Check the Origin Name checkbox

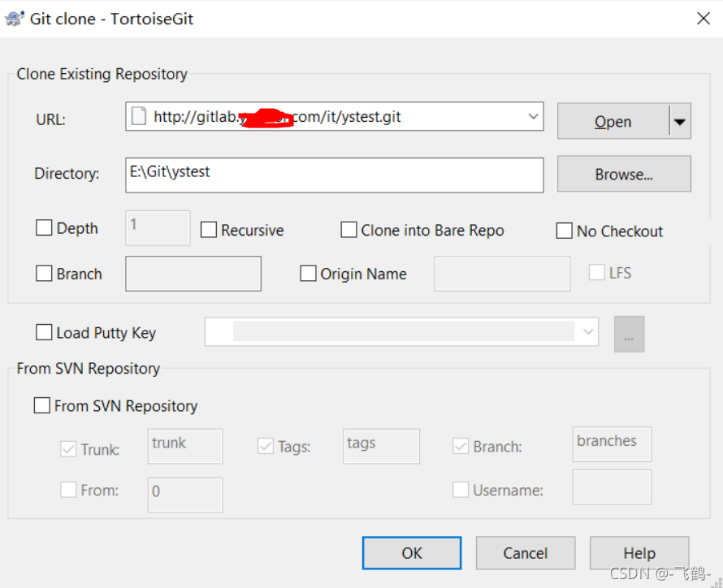click(x=308, y=273)
